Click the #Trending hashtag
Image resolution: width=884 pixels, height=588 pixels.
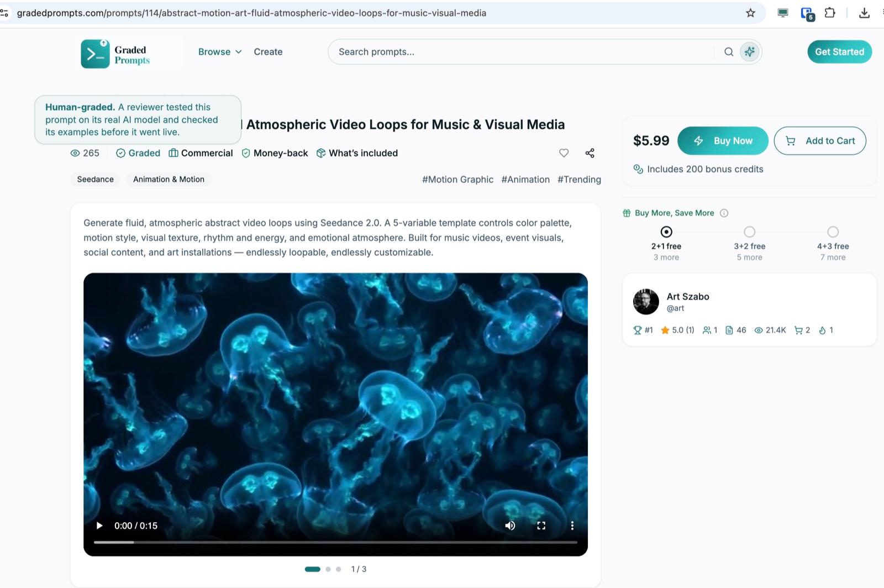(x=579, y=179)
